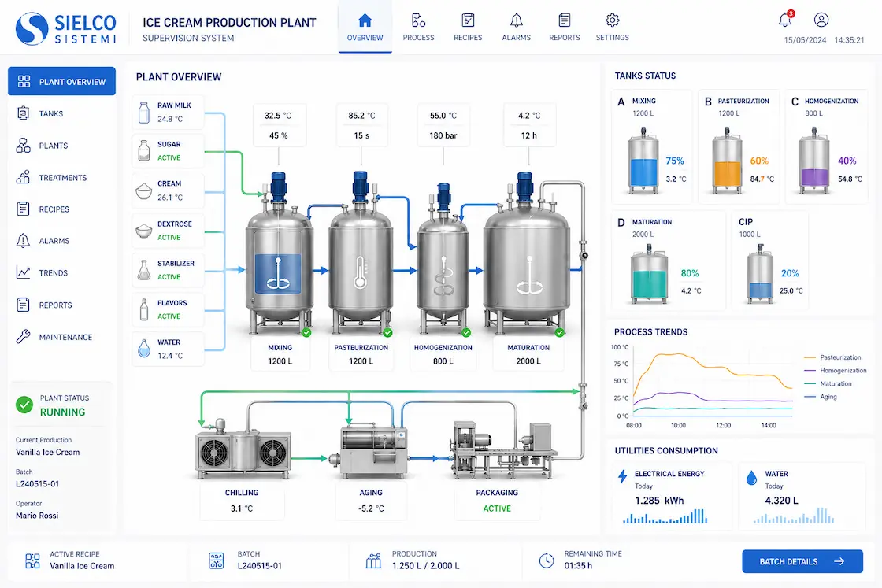Click the Homogenization legend entry in trends

[x=836, y=371]
